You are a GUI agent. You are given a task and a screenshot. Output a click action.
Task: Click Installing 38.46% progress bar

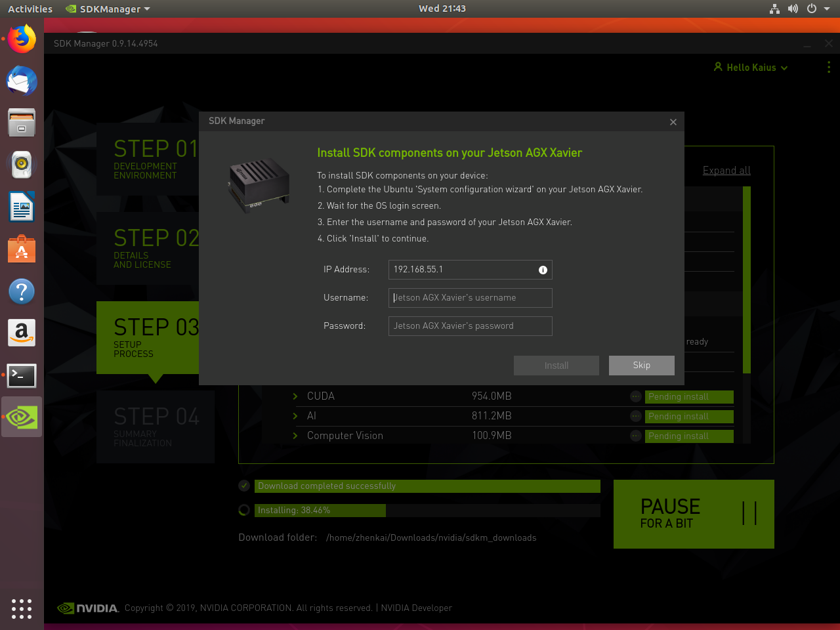tap(427, 511)
